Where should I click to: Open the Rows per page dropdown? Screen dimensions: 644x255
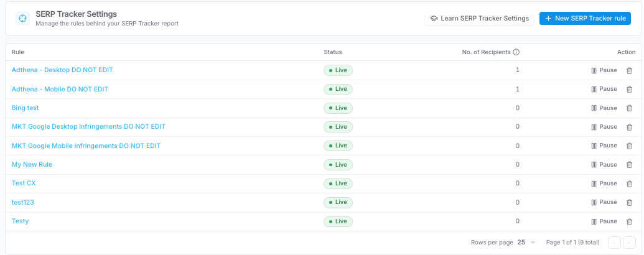(526, 243)
